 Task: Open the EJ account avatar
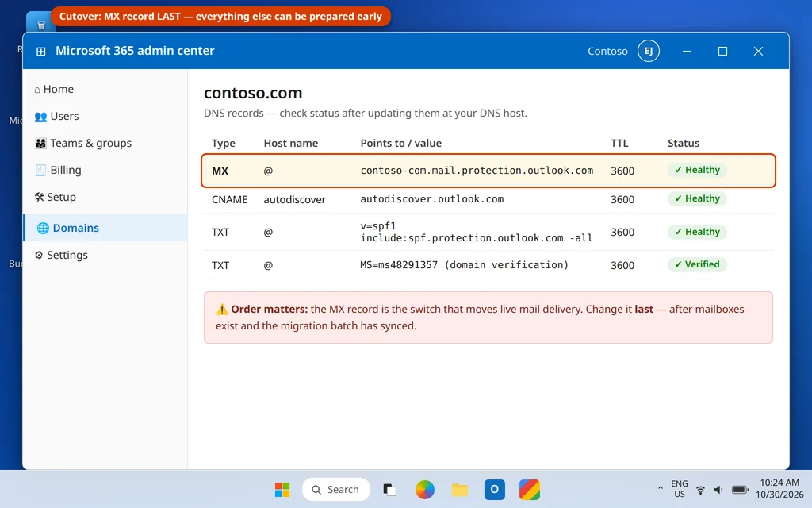648,51
